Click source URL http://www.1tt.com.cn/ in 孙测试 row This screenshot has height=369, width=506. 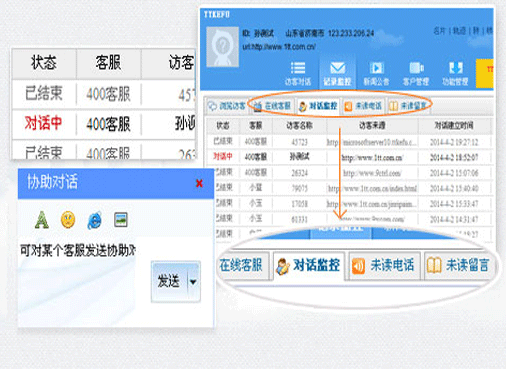(x=372, y=158)
